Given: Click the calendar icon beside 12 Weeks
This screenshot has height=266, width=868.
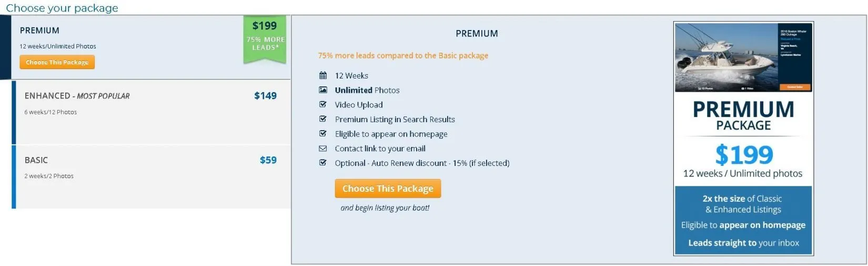Looking at the screenshot, I should (x=323, y=75).
